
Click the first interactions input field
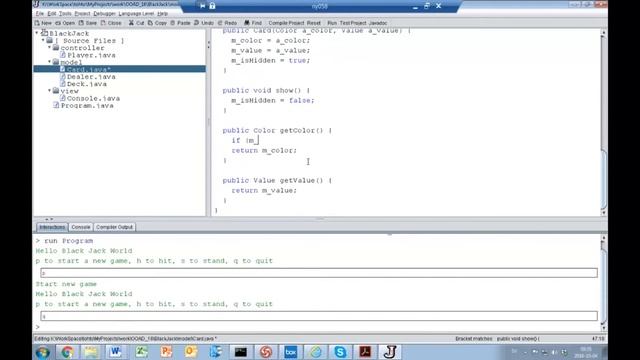319,273
